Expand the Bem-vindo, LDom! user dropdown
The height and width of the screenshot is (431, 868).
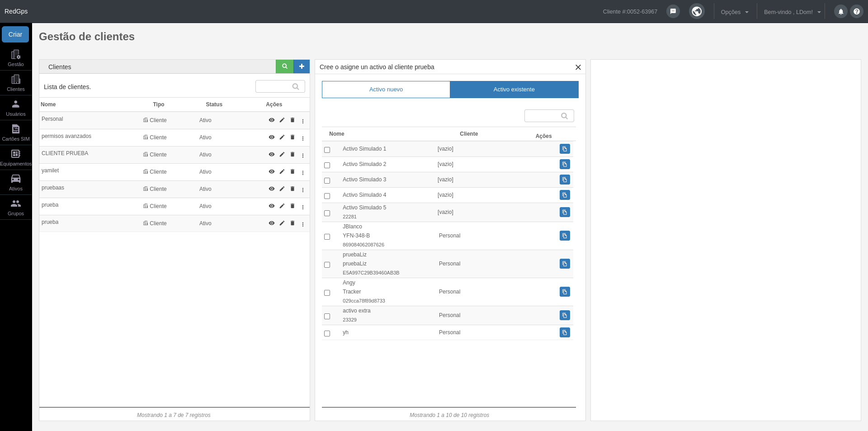coord(792,12)
